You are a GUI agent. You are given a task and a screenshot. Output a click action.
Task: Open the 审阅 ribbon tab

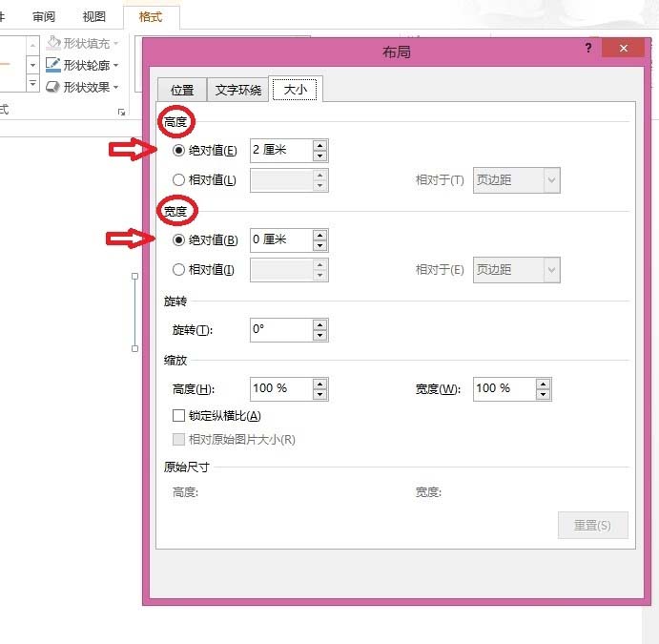(x=44, y=17)
